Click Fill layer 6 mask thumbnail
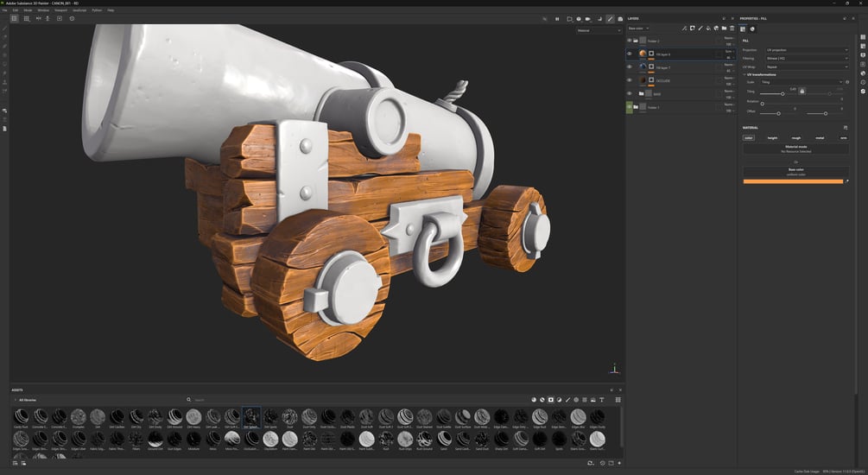 (651, 54)
